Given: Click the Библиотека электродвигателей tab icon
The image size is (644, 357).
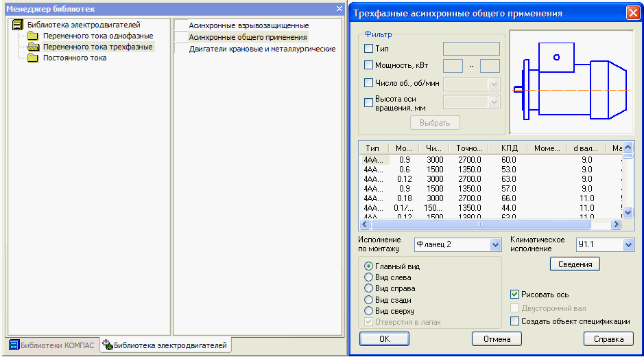Looking at the screenshot, I should pos(107,345).
